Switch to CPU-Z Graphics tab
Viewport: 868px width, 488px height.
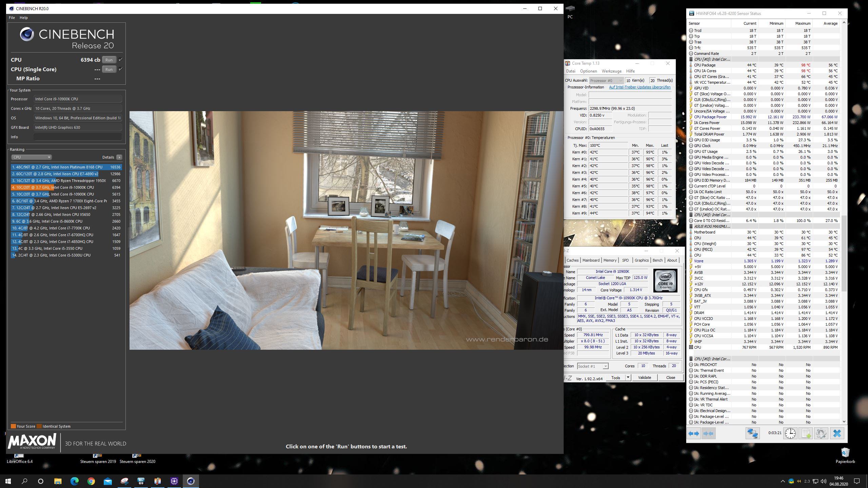click(642, 260)
